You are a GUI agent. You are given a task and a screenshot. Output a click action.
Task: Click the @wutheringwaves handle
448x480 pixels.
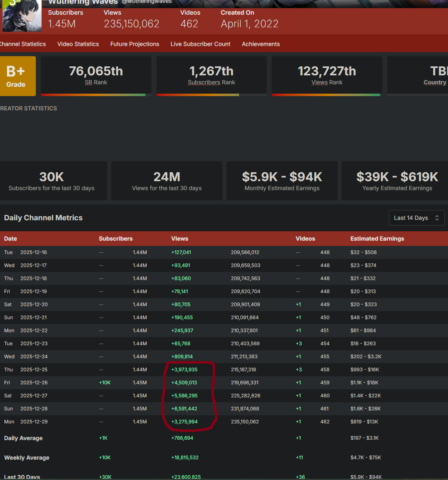pos(147,2)
